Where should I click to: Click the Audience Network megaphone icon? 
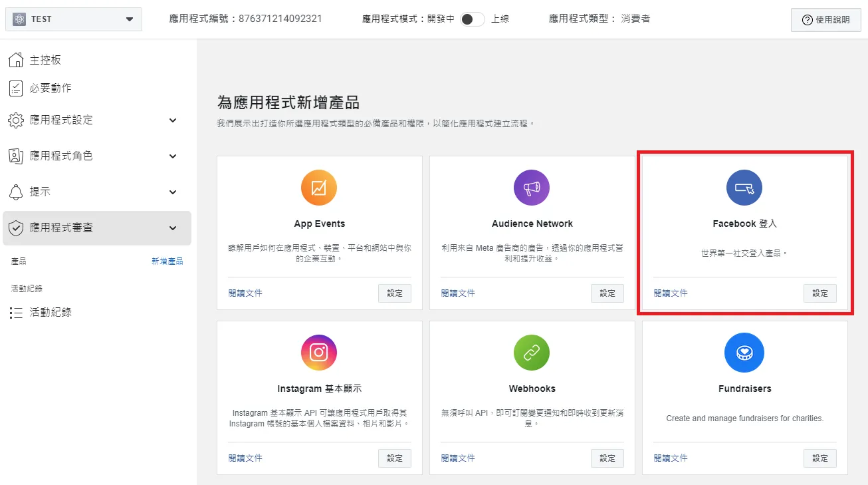(532, 188)
